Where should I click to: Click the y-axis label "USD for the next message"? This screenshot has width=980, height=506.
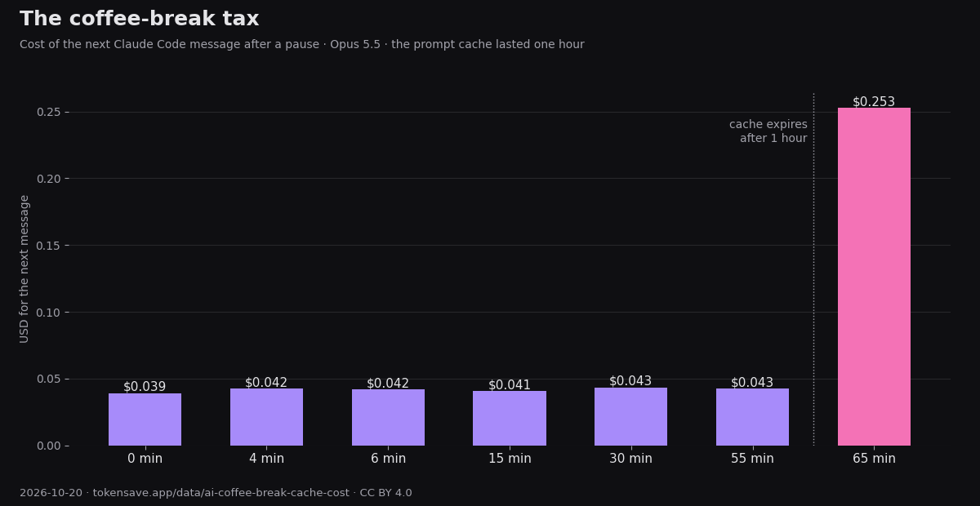pyautogui.click(x=24, y=269)
